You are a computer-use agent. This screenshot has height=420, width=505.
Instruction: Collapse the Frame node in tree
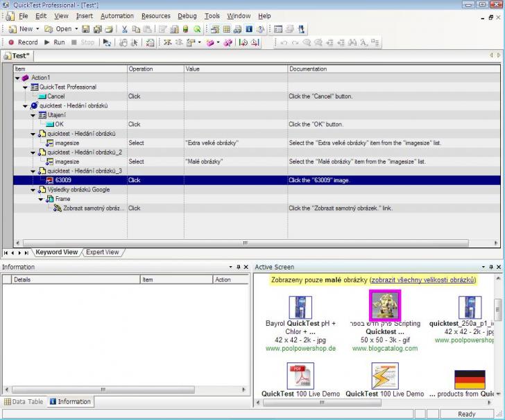41,199
